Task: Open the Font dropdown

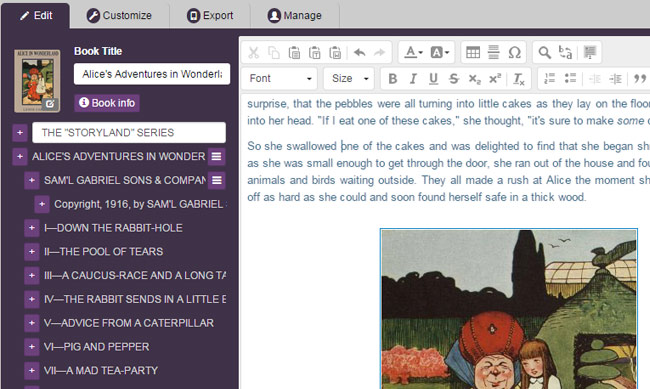Action: [279, 78]
